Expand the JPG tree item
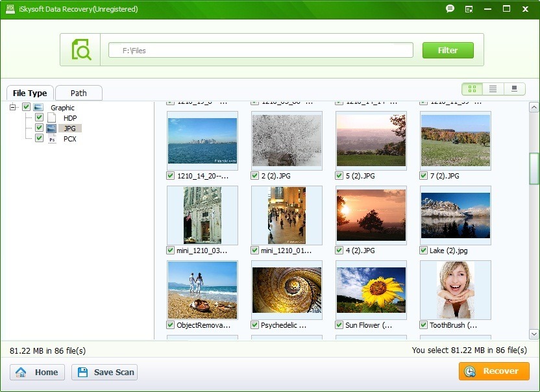The image size is (540, 392). pos(69,128)
